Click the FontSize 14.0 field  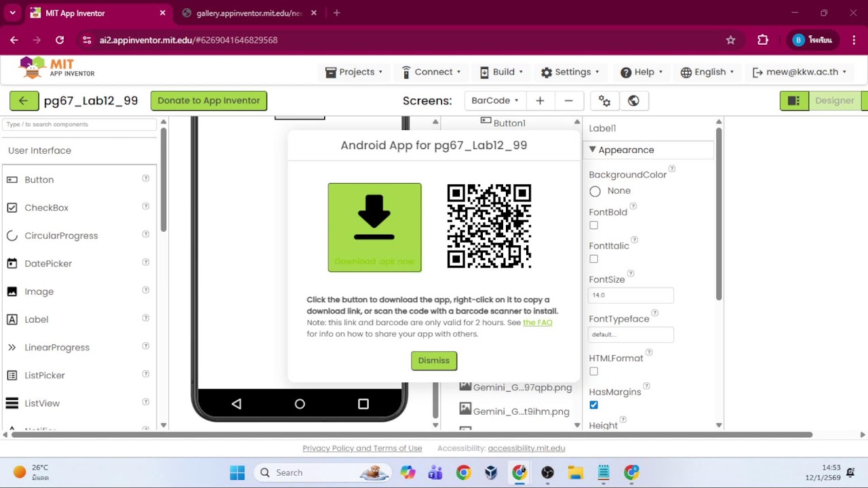(631, 295)
